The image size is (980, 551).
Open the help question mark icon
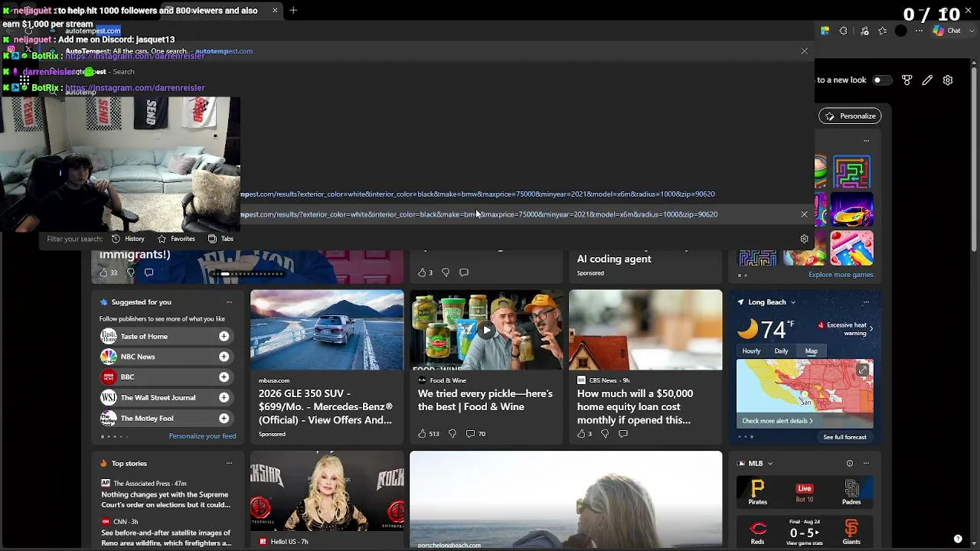958,539
